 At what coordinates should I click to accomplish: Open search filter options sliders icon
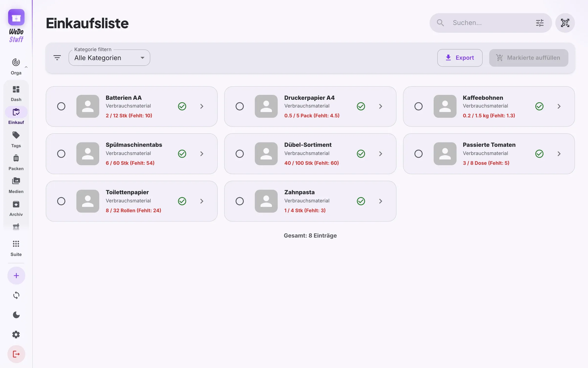[x=540, y=23]
